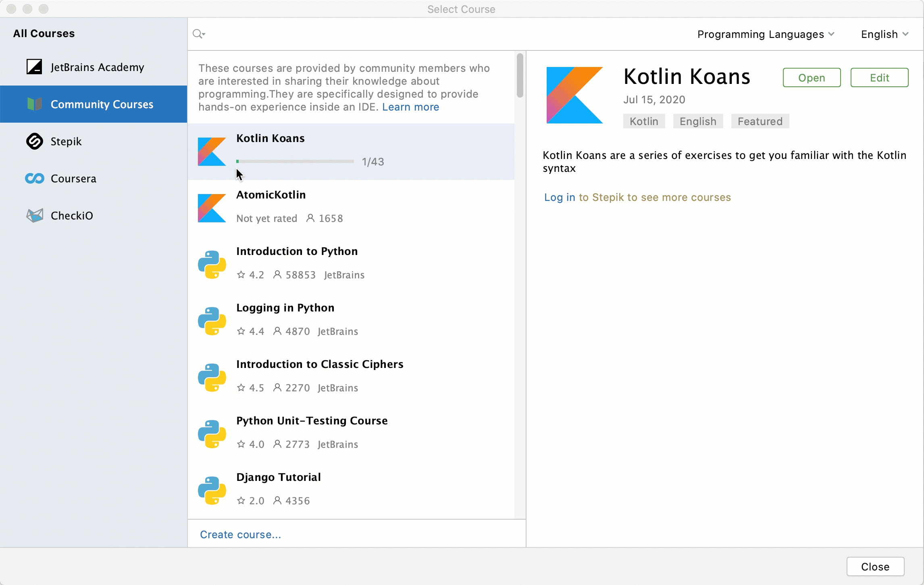Viewport: 924px width, 585px height.
Task: Click the CheckiO logo icon
Action: tap(34, 215)
